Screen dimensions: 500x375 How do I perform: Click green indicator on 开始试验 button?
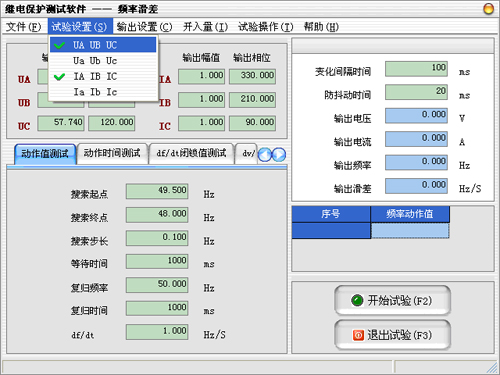(357, 300)
